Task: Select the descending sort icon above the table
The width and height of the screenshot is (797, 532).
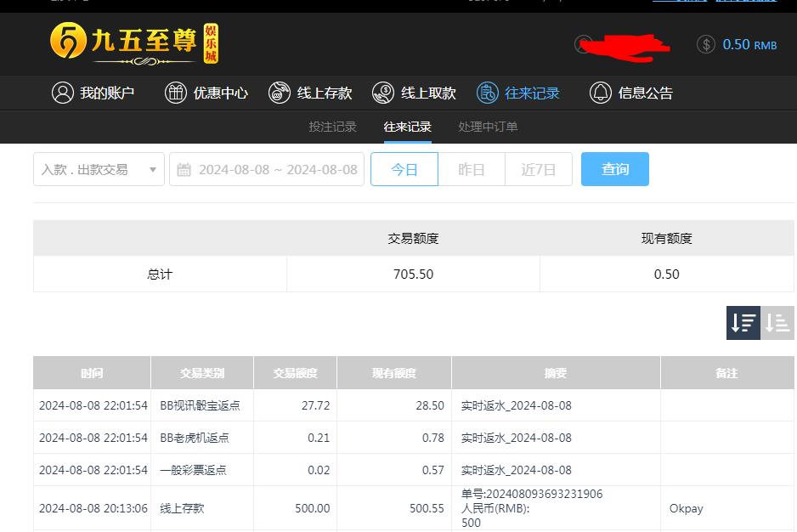Action: 743,323
